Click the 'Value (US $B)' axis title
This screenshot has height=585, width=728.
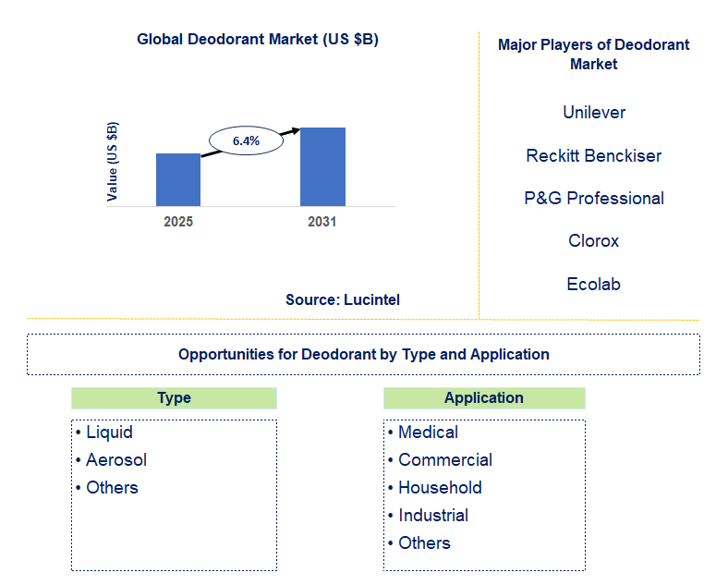pyautogui.click(x=112, y=162)
